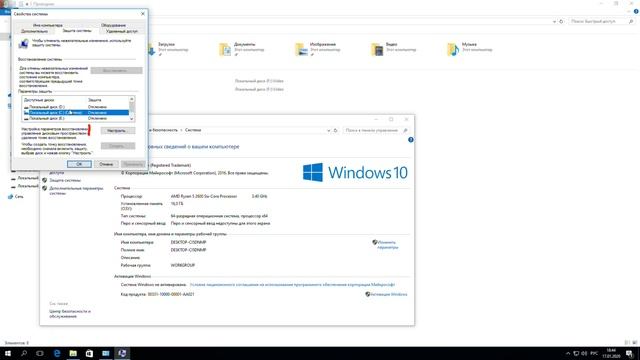
Task: Click the Настроить button
Action: tap(118, 131)
